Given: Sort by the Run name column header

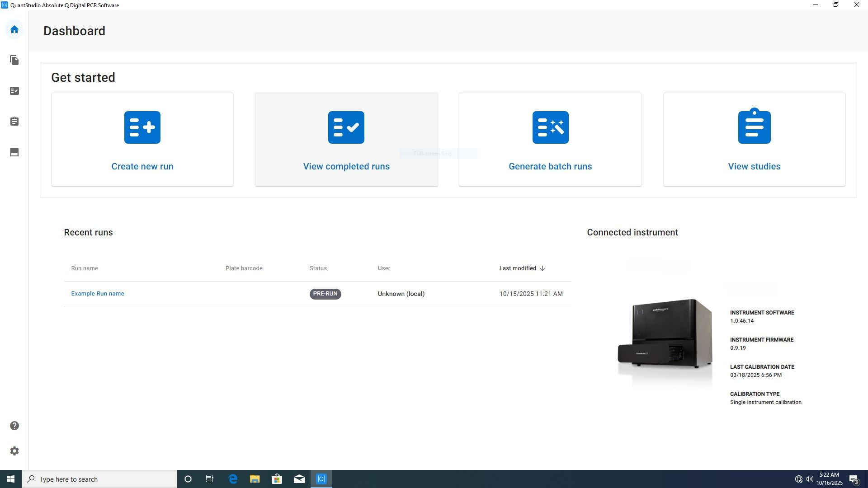Looking at the screenshot, I should tap(85, 268).
